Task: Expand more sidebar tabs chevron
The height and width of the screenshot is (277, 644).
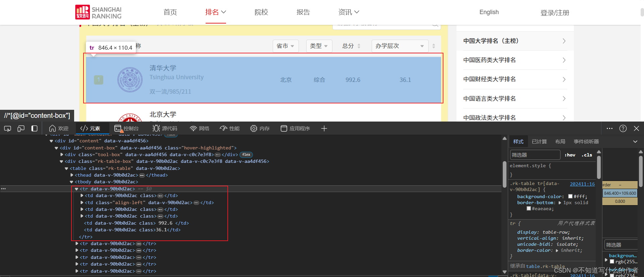Action: click(635, 142)
